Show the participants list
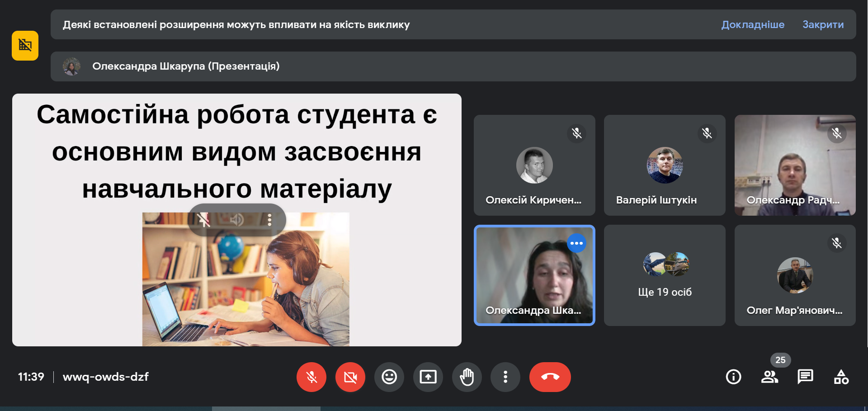This screenshot has height=411, width=868. (x=769, y=377)
